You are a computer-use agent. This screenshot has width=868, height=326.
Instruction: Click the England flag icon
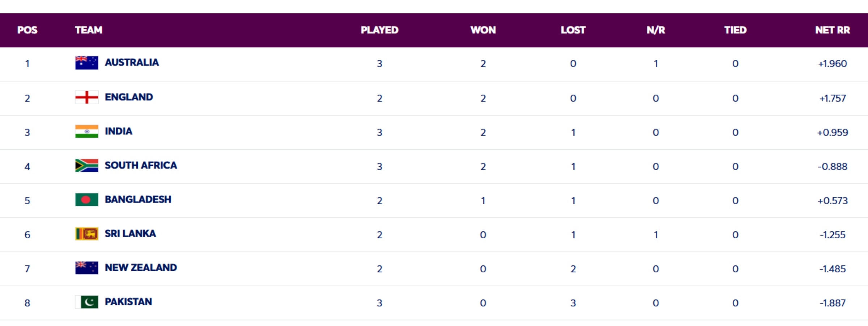pyautogui.click(x=87, y=97)
